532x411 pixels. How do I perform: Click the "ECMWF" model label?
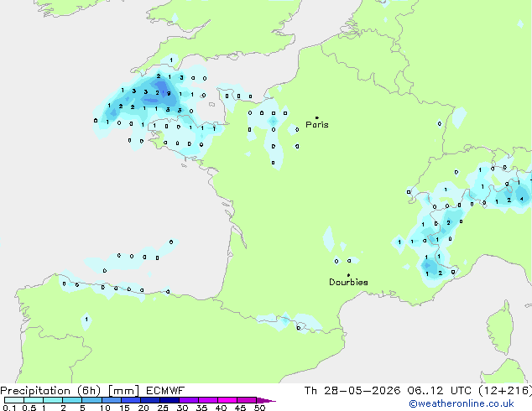tap(165, 391)
